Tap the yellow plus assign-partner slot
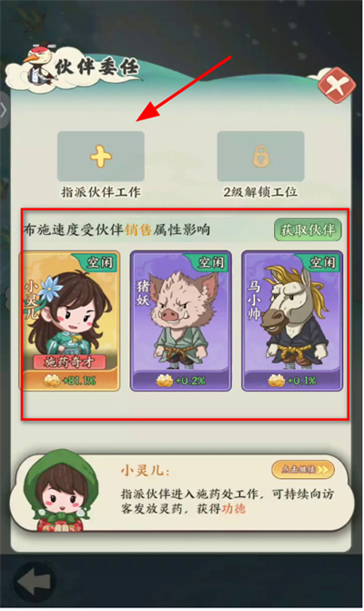 [x=101, y=157]
